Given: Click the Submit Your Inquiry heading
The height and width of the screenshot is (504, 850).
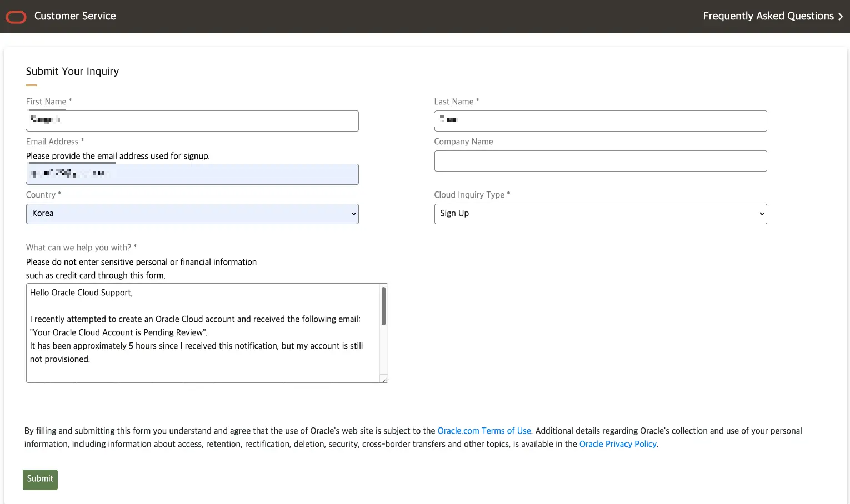Looking at the screenshot, I should (x=72, y=72).
